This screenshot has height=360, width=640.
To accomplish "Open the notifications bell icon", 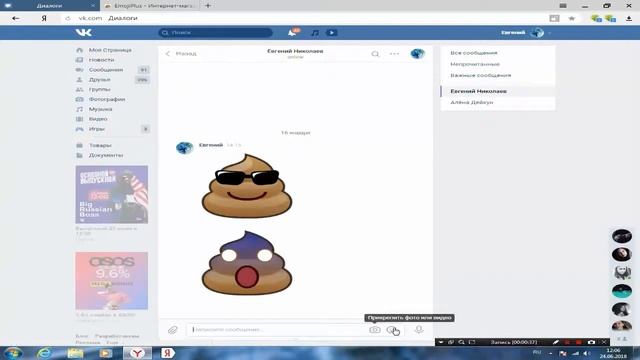I will pyautogui.click(x=293, y=33).
